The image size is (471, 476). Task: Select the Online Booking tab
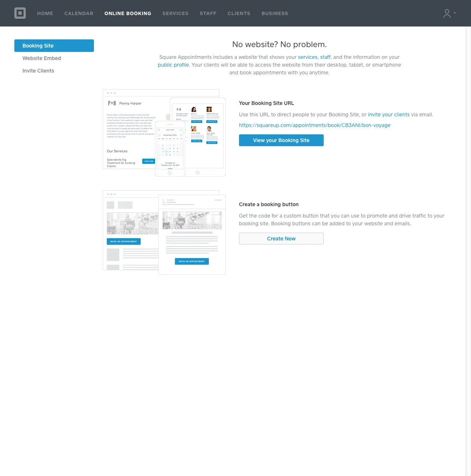pyautogui.click(x=128, y=13)
